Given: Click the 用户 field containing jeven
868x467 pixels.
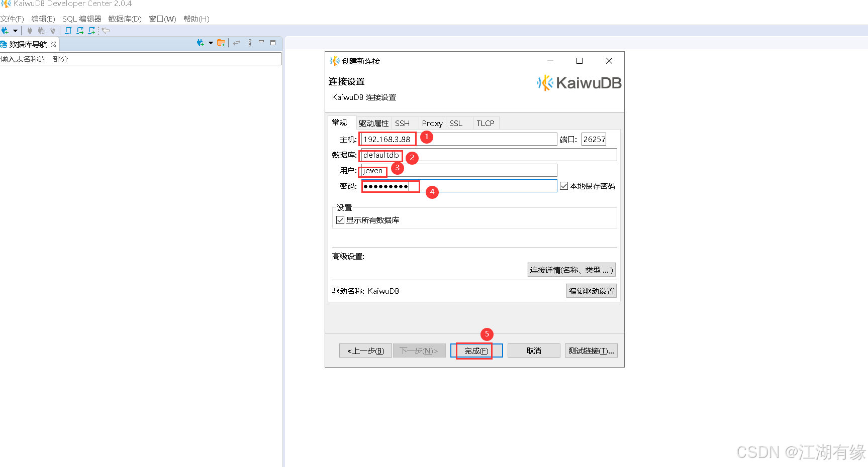Looking at the screenshot, I should point(459,170).
